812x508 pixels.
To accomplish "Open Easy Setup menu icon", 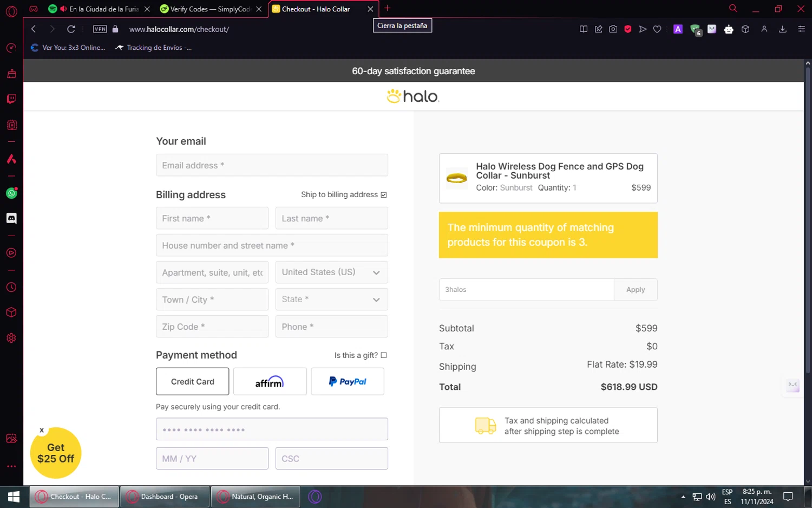I will [801, 29].
